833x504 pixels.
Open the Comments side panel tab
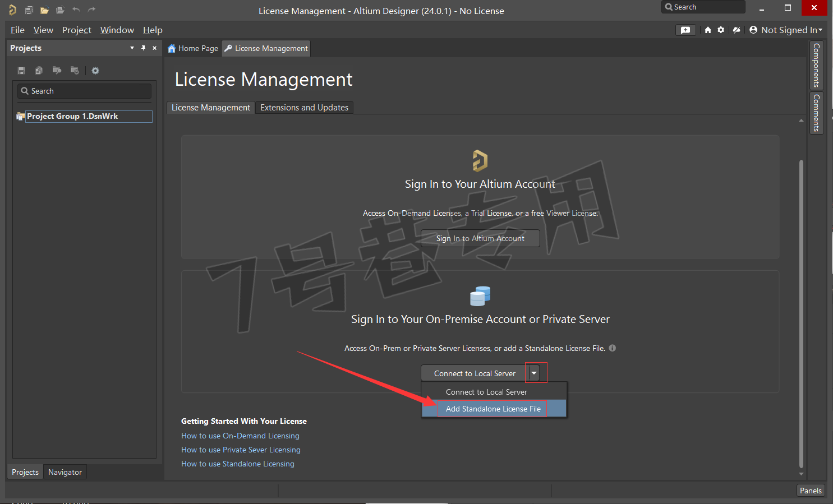(x=816, y=113)
